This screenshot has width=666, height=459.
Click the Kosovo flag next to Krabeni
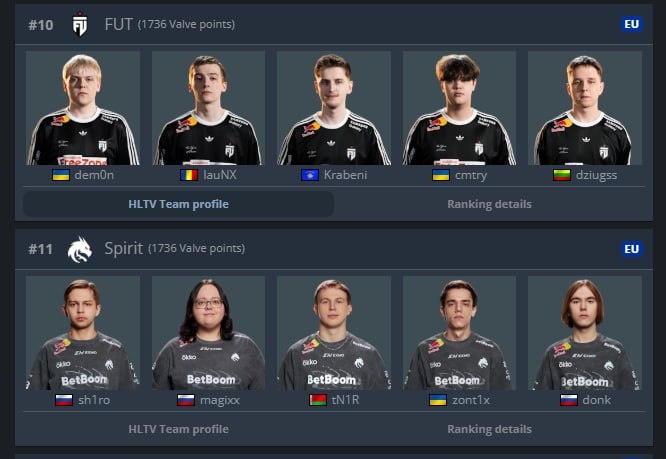click(310, 175)
